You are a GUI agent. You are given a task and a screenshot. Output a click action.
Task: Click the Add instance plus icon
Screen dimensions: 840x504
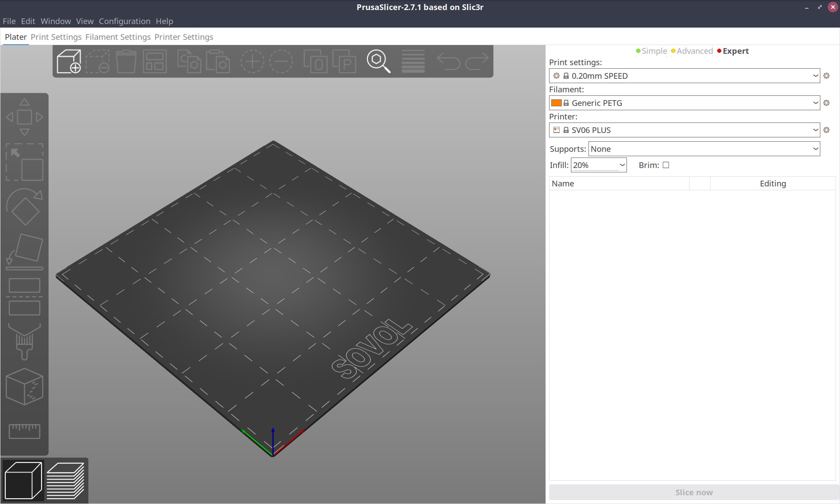pyautogui.click(x=252, y=61)
